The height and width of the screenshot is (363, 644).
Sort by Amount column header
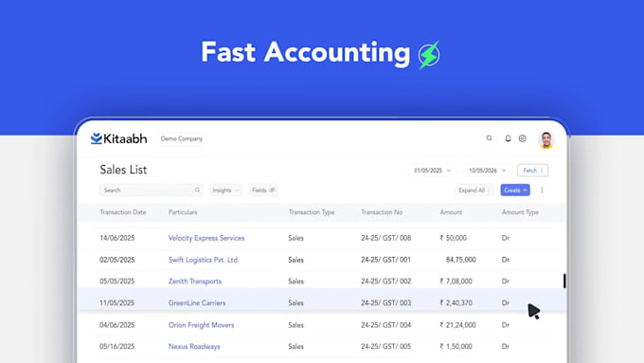[451, 212]
